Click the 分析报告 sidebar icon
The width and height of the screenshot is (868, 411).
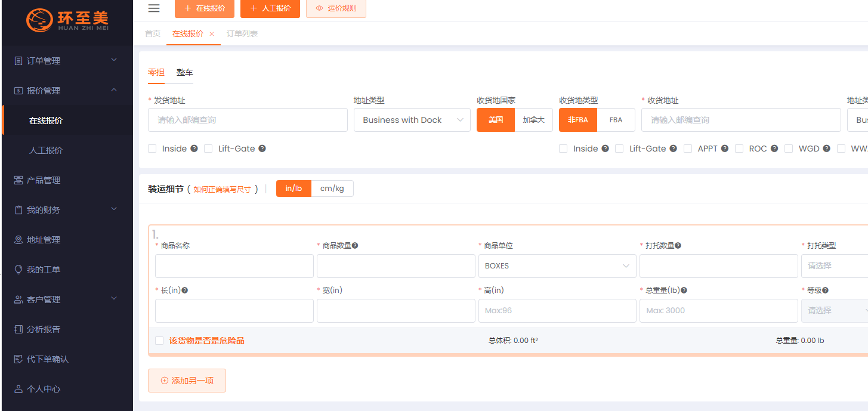click(18, 329)
